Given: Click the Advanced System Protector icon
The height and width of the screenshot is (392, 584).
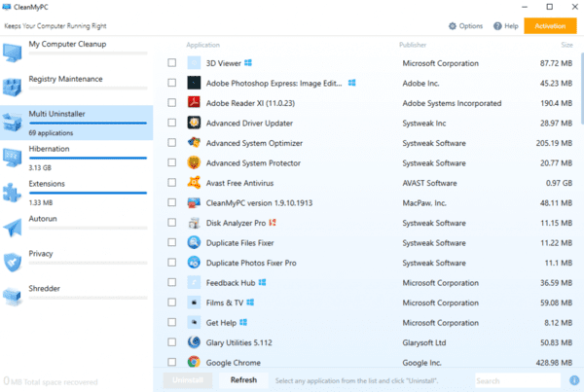Looking at the screenshot, I should [194, 162].
